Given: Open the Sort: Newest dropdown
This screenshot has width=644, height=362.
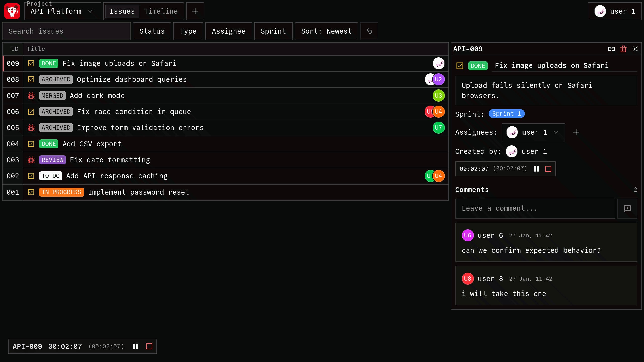Looking at the screenshot, I should click(x=326, y=31).
